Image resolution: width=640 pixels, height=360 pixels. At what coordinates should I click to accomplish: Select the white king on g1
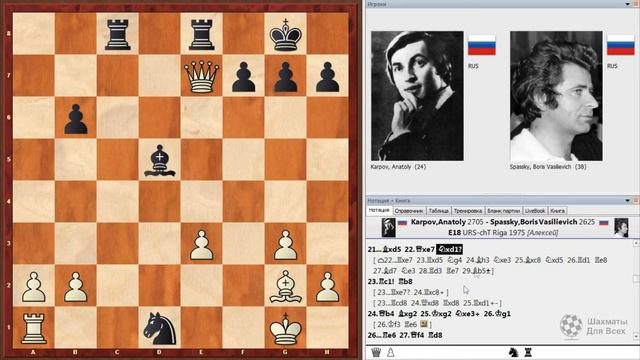pyautogui.click(x=285, y=329)
